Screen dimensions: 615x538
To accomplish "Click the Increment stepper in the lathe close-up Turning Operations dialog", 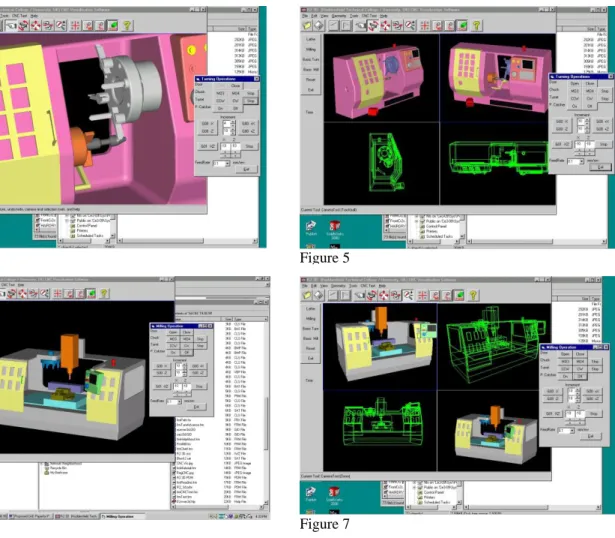I will click(233, 124).
